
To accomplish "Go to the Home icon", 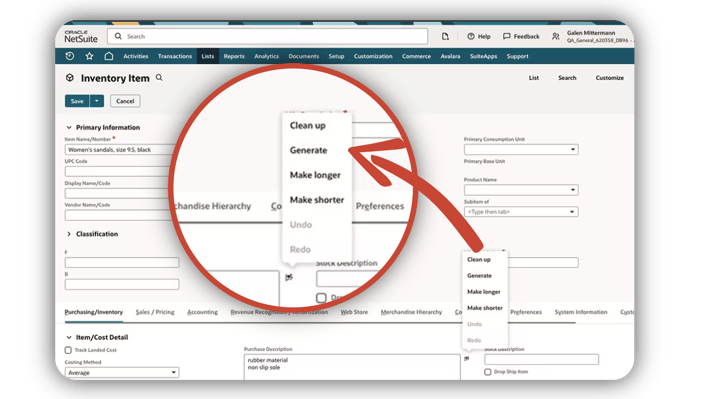I will [109, 56].
